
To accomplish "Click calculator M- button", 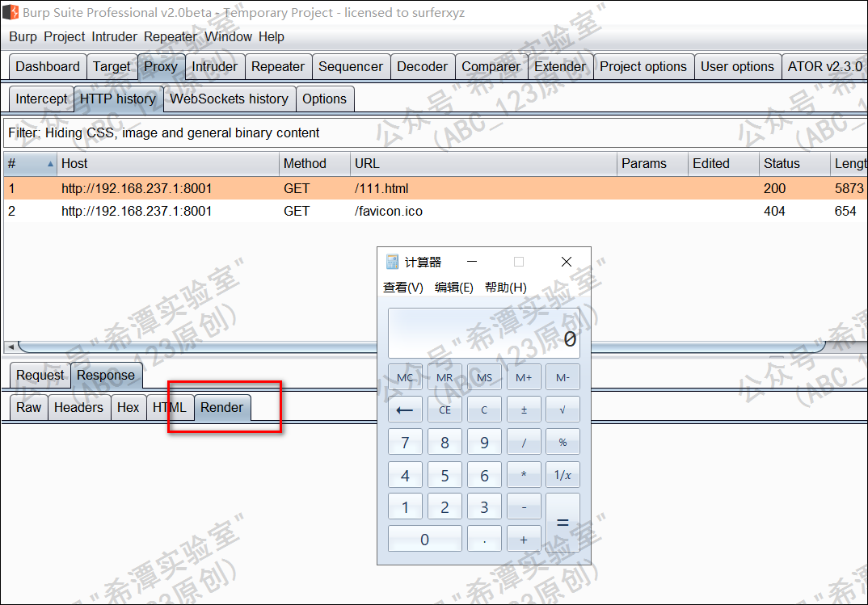I will (x=563, y=378).
